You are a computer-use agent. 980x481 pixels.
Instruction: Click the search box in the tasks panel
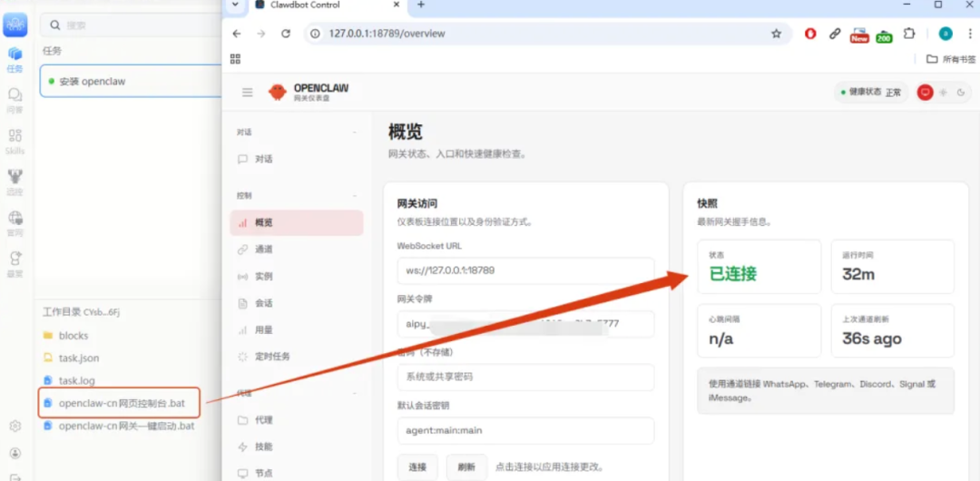[132, 25]
